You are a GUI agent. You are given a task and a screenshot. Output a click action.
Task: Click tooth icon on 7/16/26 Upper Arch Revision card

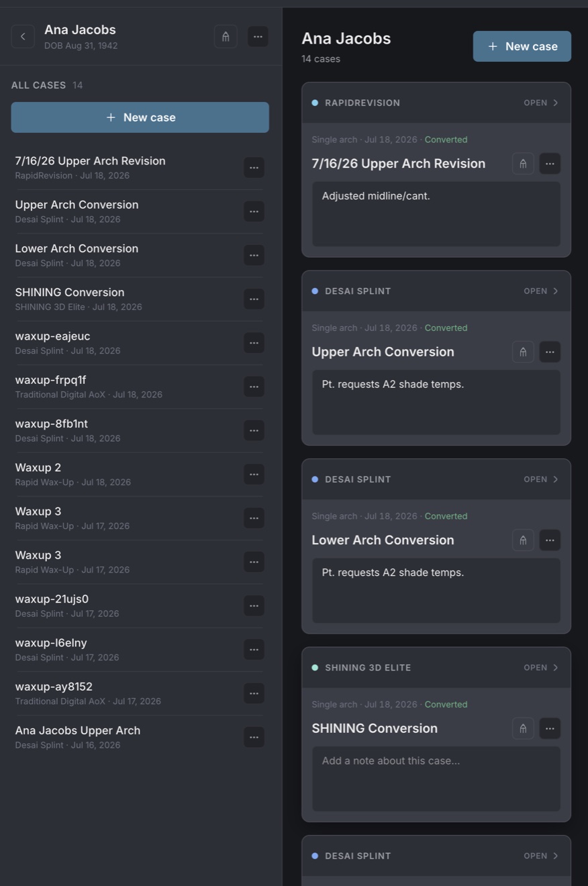(523, 164)
